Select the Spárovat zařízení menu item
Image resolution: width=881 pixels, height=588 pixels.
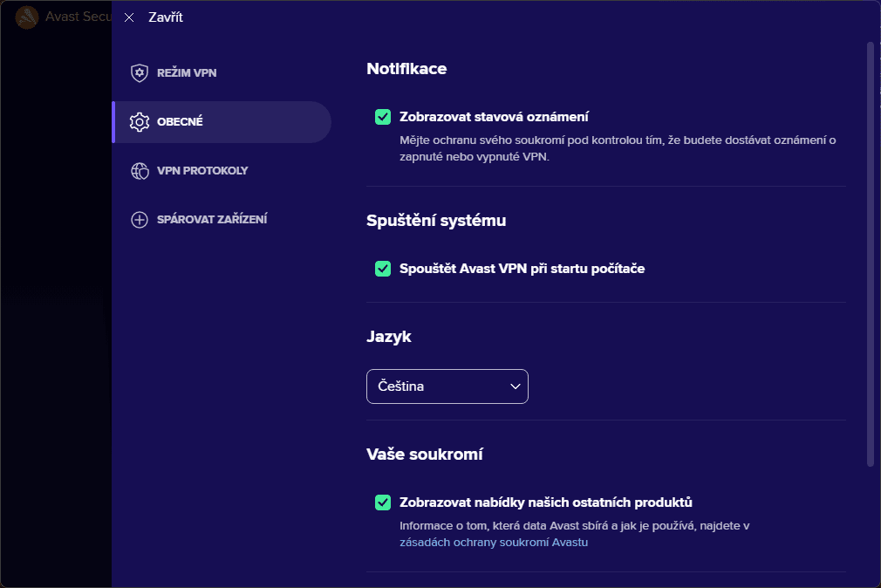point(212,220)
